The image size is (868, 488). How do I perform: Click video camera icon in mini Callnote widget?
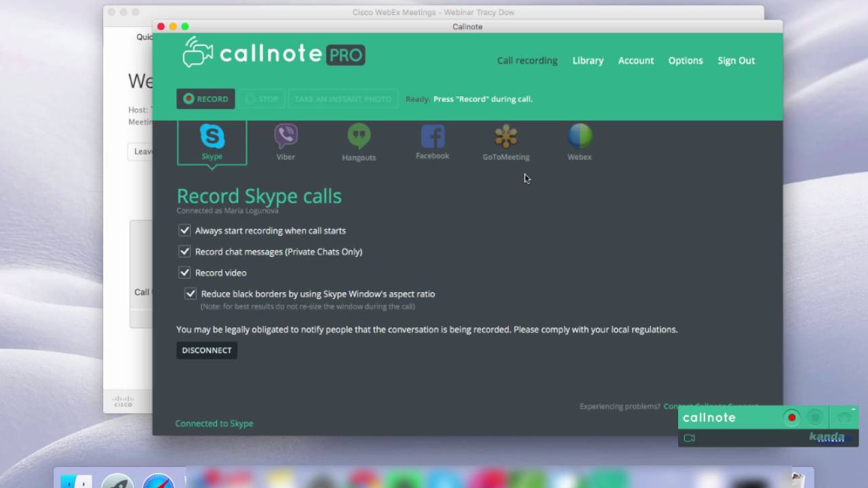(x=690, y=438)
